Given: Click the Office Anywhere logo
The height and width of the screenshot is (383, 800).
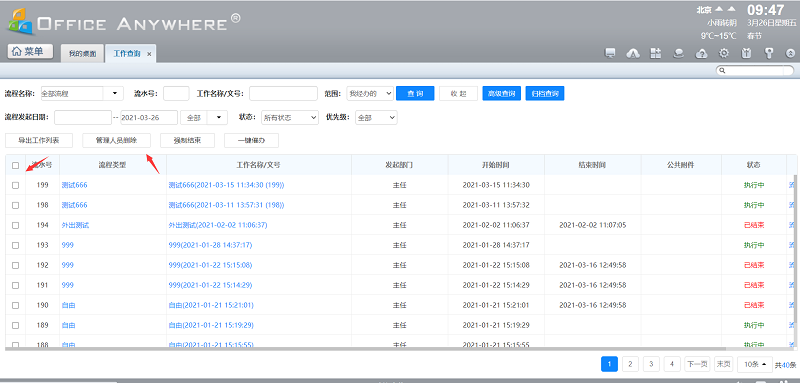Looking at the screenshot, I should coord(123,23).
